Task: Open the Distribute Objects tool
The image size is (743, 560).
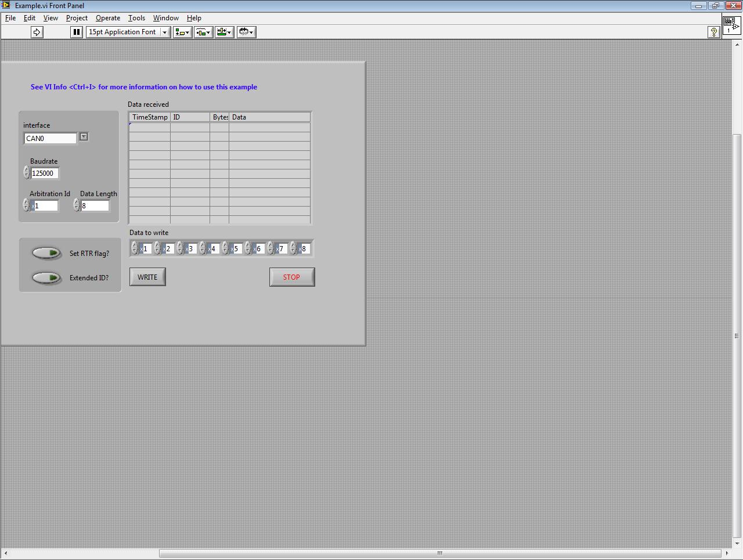Action: click(203, 32)
